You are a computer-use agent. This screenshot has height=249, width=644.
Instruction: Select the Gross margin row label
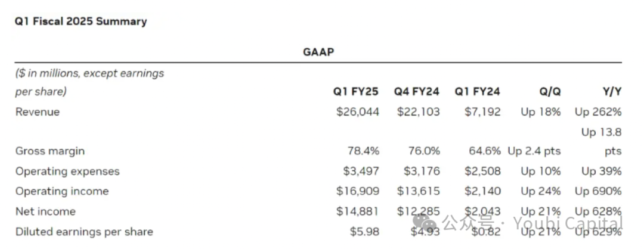(49, 151)
